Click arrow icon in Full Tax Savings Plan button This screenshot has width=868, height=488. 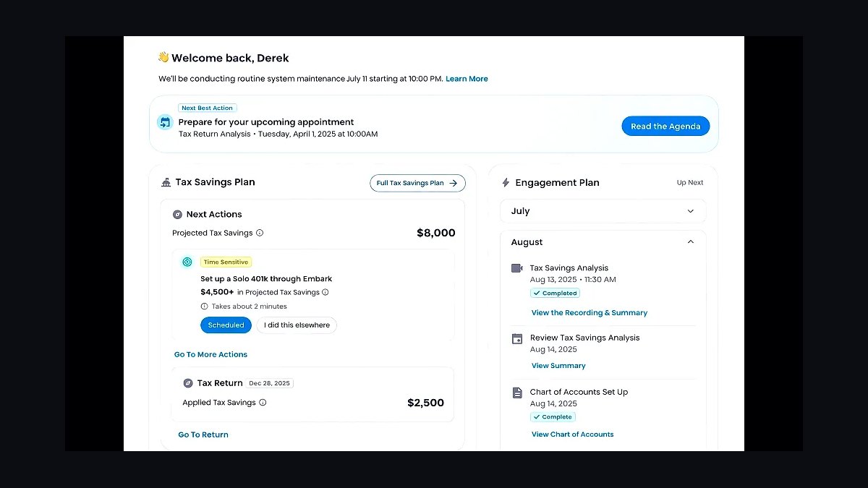(x=454, y=183)
